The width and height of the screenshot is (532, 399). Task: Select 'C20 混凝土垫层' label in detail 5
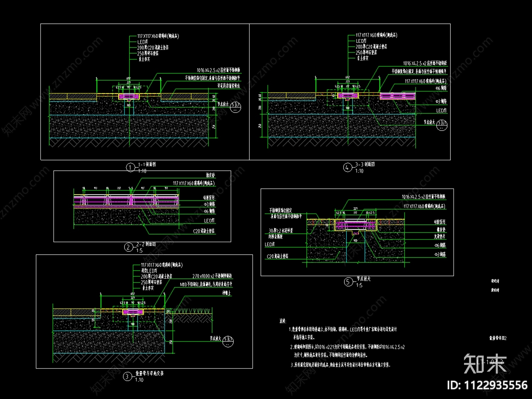tap(277, 256)
